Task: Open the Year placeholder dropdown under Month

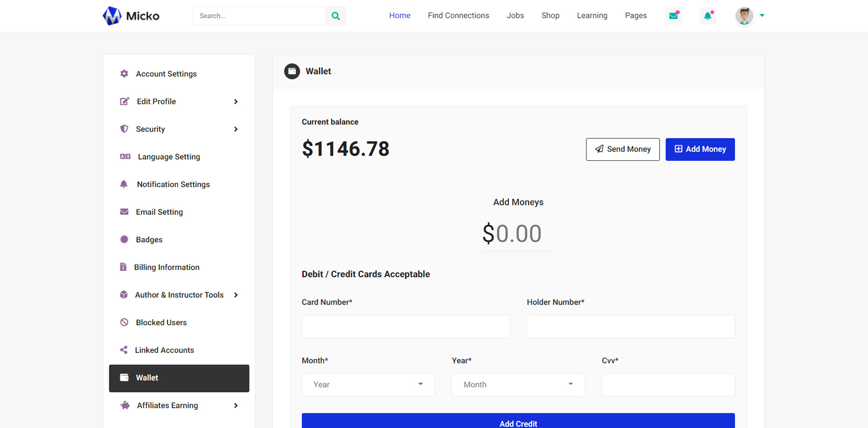Action: (368, 385)
